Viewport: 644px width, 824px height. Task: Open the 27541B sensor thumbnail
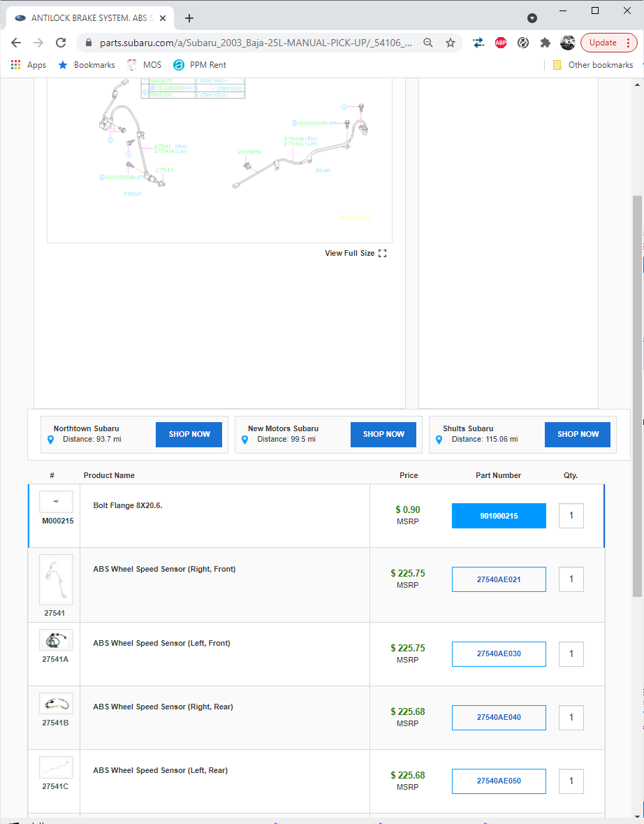(56, 704)
